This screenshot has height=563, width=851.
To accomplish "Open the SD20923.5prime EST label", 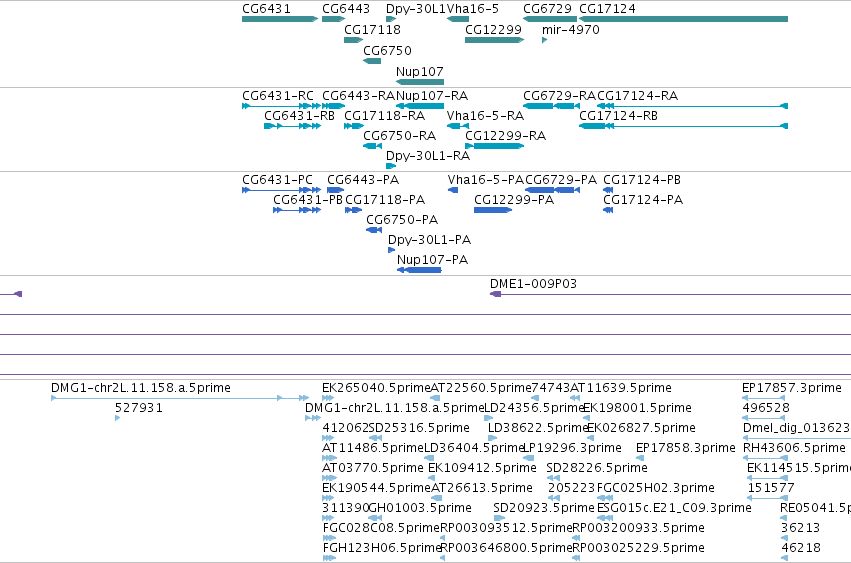I will pyautogui.click(x=544, y=508).
